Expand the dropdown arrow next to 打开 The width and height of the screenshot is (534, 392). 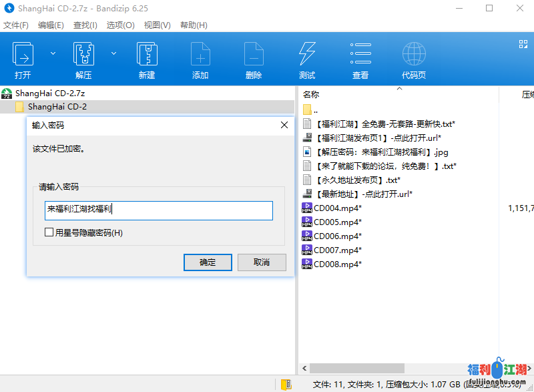coord(53,53)
